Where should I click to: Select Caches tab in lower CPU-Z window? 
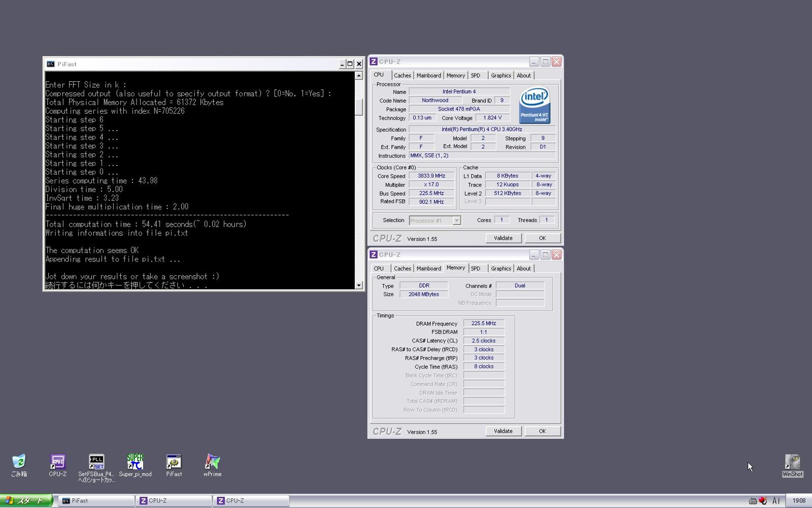tap(402, 269)
